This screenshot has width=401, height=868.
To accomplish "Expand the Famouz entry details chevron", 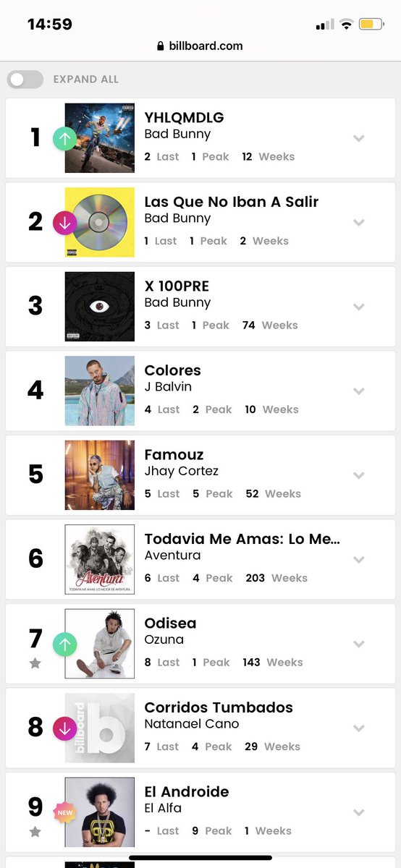I will tap(358, 475).
